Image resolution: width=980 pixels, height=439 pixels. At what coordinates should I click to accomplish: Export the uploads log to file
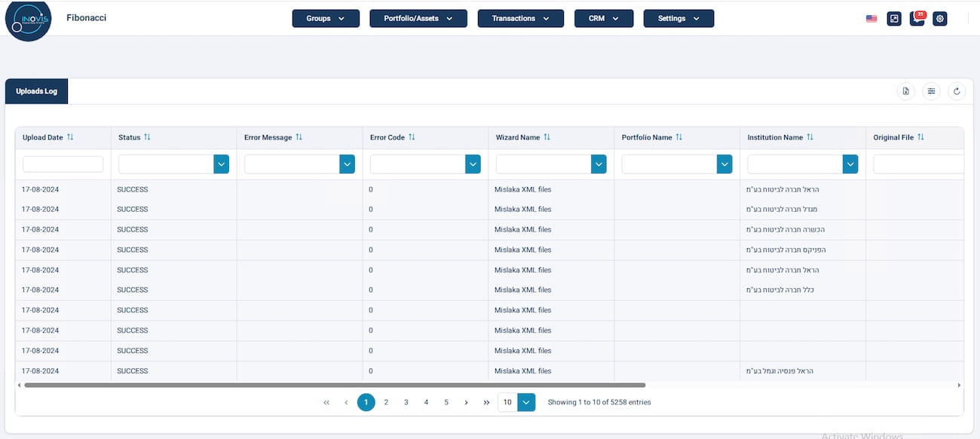[x=906, y=91]
